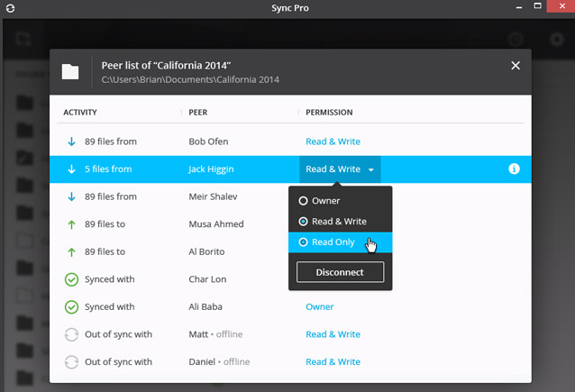Choose Read Only permission
575x392 pixels.
(341, 242)
